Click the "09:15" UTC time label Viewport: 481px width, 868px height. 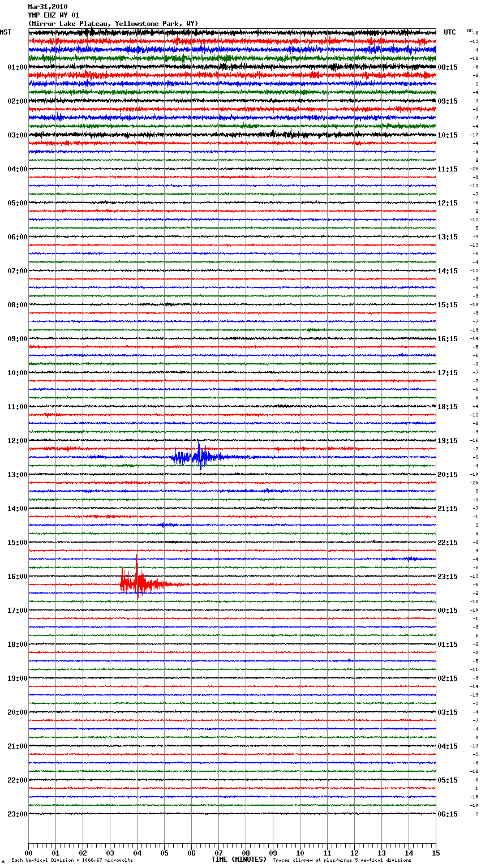point(448,101)
